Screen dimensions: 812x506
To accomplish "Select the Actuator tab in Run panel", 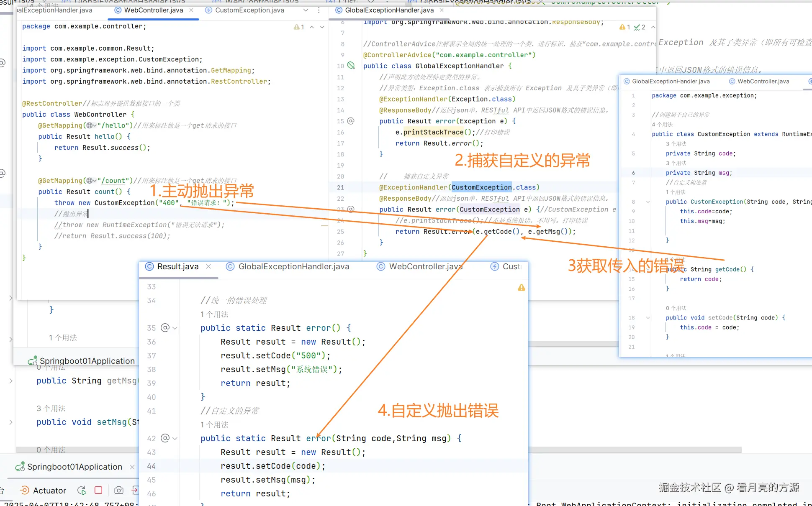I will (49, 491).
